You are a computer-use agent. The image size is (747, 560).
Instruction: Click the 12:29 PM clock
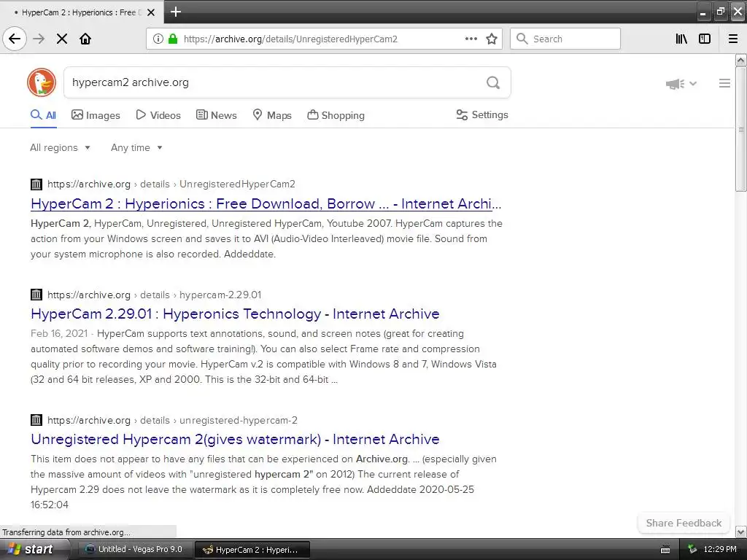coord(720,550)
